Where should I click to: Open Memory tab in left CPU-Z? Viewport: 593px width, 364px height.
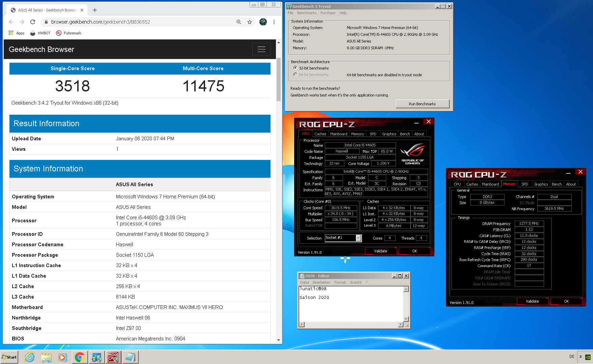358,134
